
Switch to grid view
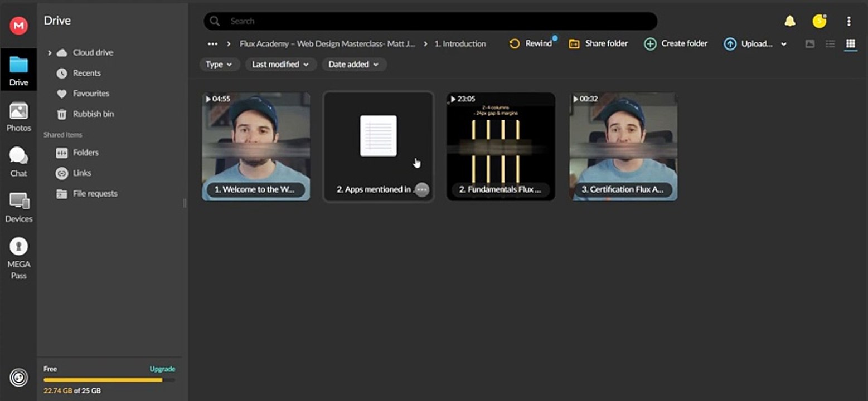pos(850,44)
